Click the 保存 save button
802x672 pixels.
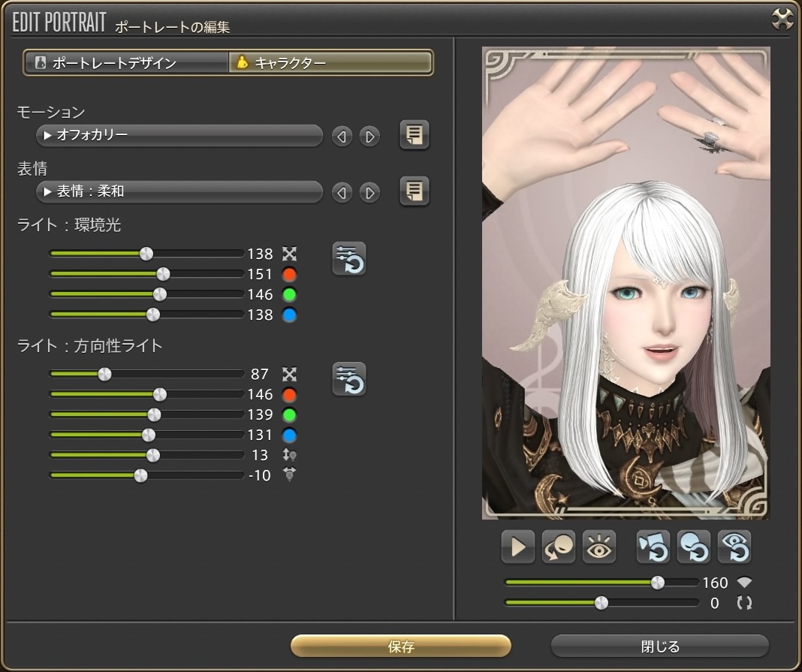tap(401, 646)
